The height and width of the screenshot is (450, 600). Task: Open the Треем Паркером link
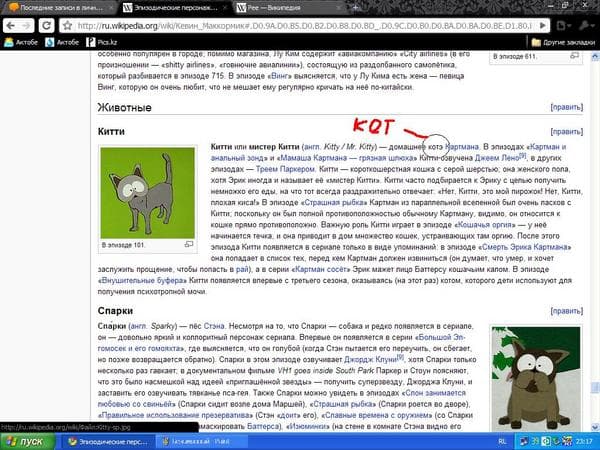[x=285, y=169]
